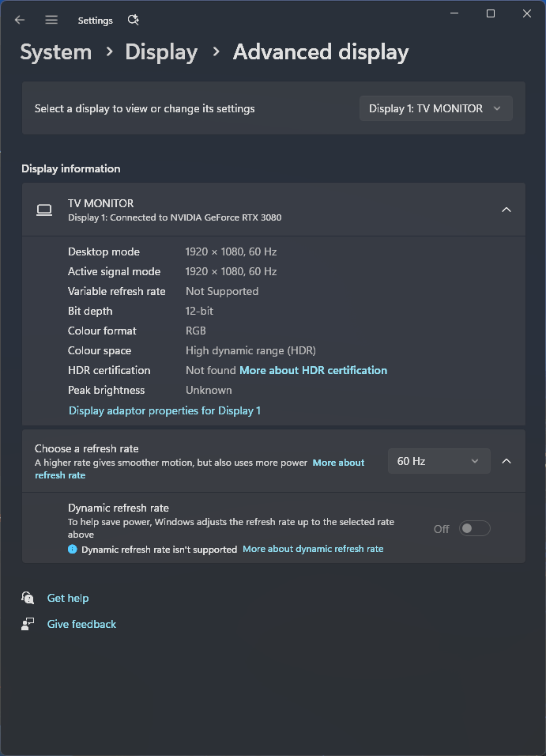Click the Get help icon
Image resolution: width=546 pixels, height=756 pixels.
coord(28,598)
